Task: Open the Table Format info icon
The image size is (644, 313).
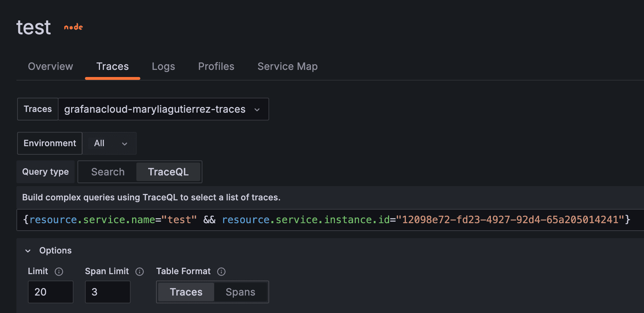Action: pos(221,272)
